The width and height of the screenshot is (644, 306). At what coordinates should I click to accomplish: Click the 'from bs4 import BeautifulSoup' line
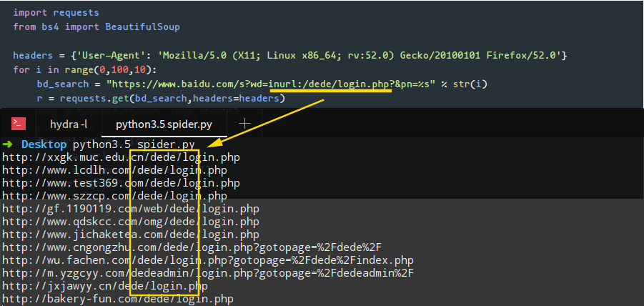tap(96, 27)
